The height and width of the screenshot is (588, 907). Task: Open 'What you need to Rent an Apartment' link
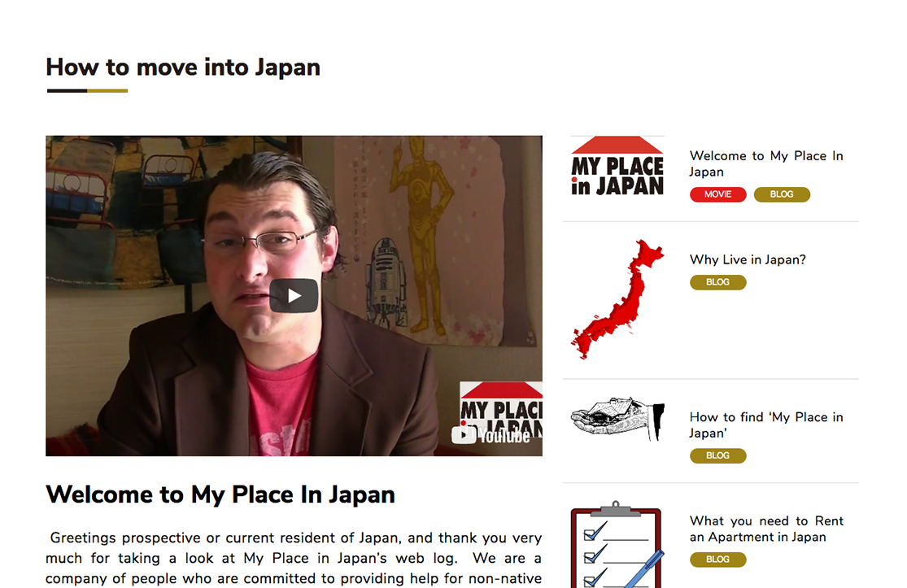(x=765, y=529)
